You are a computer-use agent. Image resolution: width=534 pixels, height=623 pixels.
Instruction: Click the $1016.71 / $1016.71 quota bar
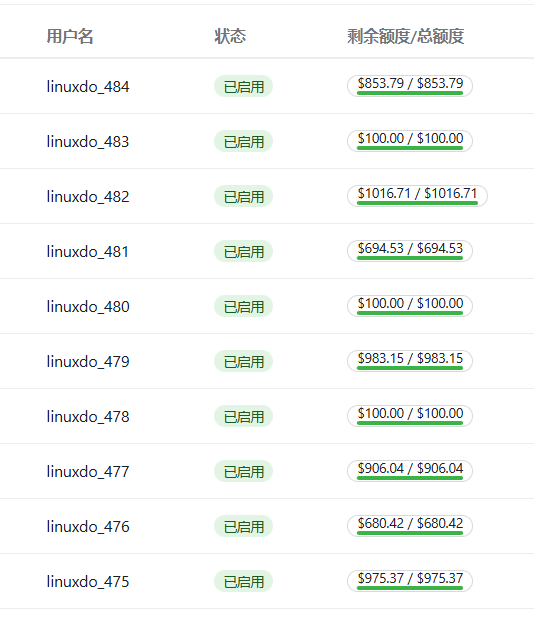417,196
